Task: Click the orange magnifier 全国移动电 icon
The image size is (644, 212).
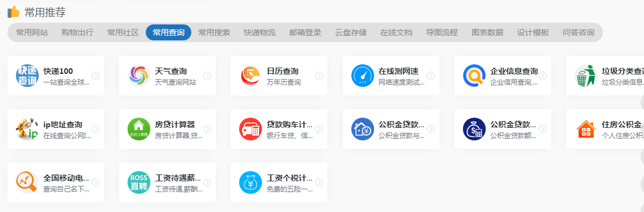Action: pos(27,182)
